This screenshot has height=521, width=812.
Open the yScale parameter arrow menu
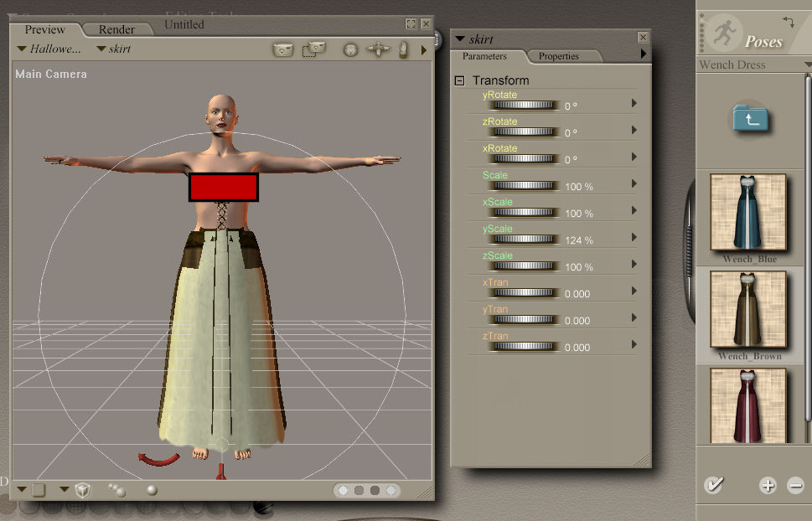point(634,238)
